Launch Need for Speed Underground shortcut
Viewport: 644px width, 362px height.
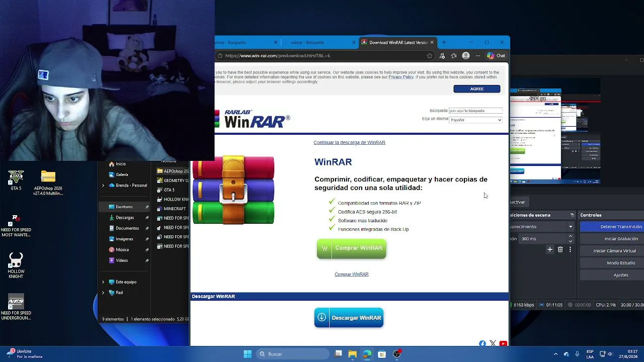[16, 307]
